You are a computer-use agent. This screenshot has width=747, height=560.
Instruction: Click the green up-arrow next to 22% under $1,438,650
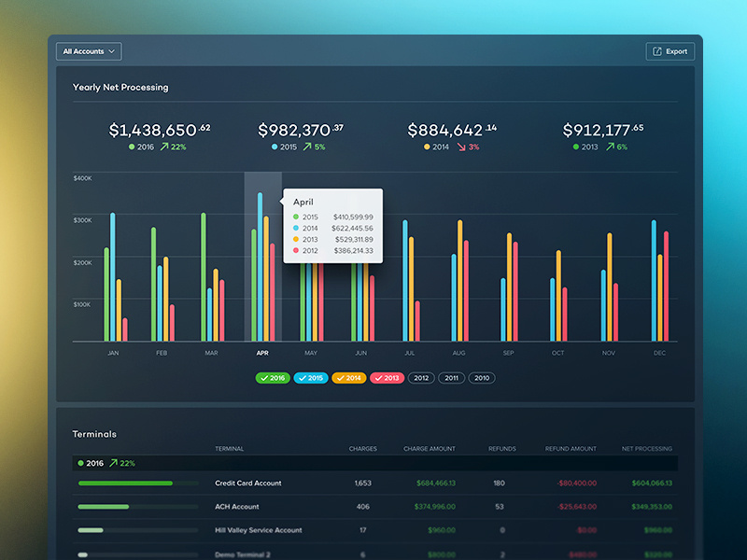click(164, 147)
